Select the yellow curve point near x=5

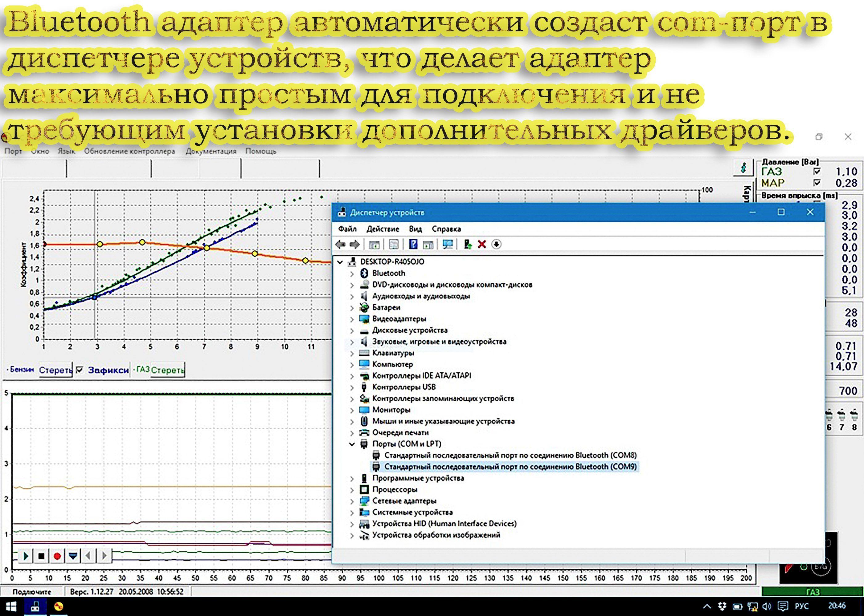(142, 242)
